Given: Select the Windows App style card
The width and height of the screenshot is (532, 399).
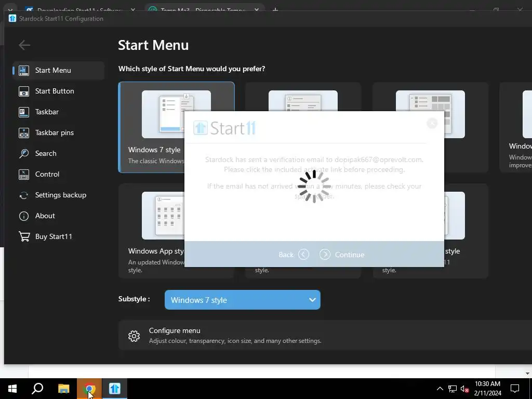Looking at the screenshot, I should tap(151, 231).
